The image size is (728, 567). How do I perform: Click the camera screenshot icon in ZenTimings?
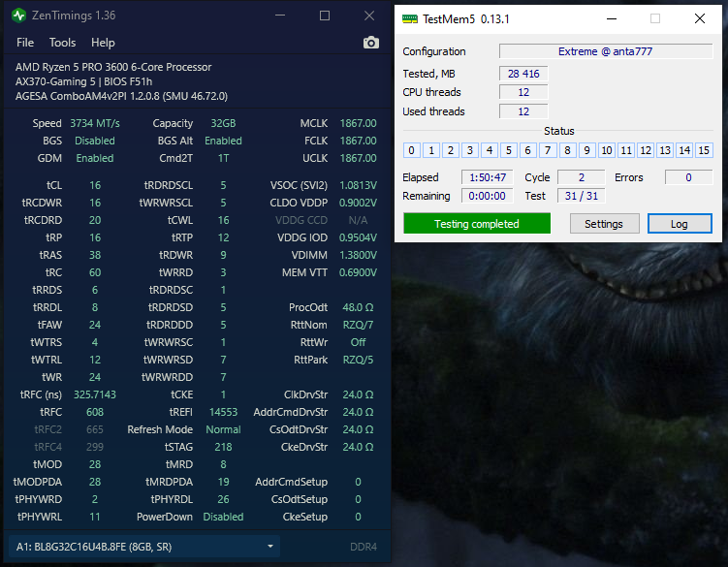pyautogui.click(x=370, y=43)
